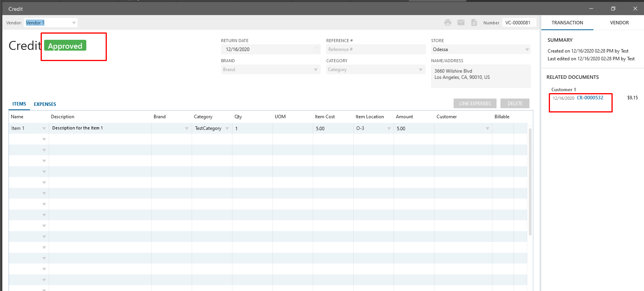Image resolution: width=644 pixels, height=291 pixels.
Task: Click the Qty cell for Item 1
Action: pyautogui.click(x=252, y=128)
